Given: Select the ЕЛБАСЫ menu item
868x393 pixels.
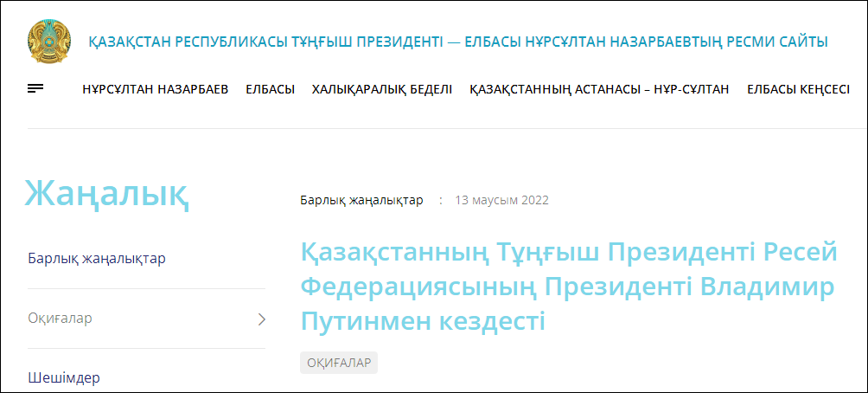Looking at the screenshot, I should pos(270,89).
